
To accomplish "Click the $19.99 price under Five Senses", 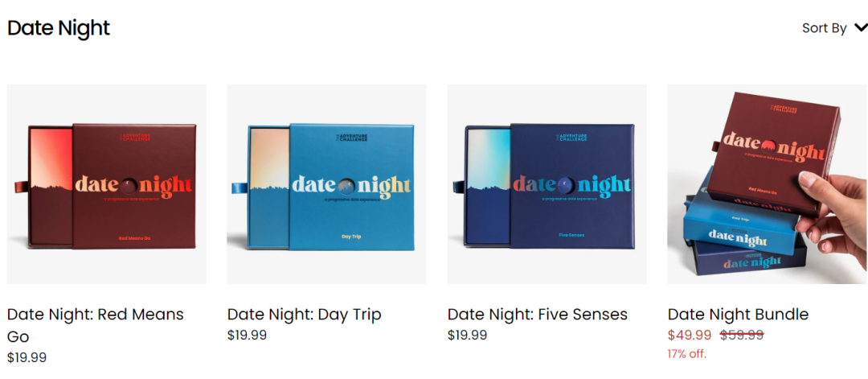I will 467,335.
